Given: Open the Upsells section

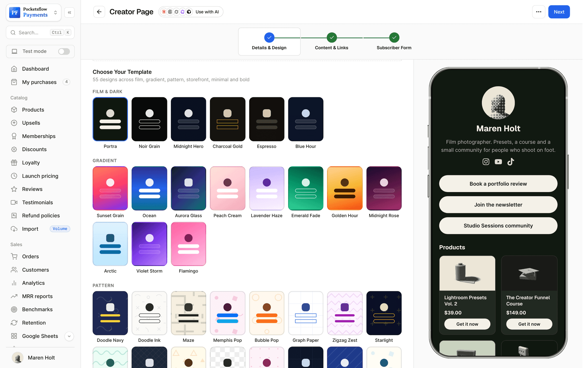Looking at the screenshot, I should (x=40, y=123).
